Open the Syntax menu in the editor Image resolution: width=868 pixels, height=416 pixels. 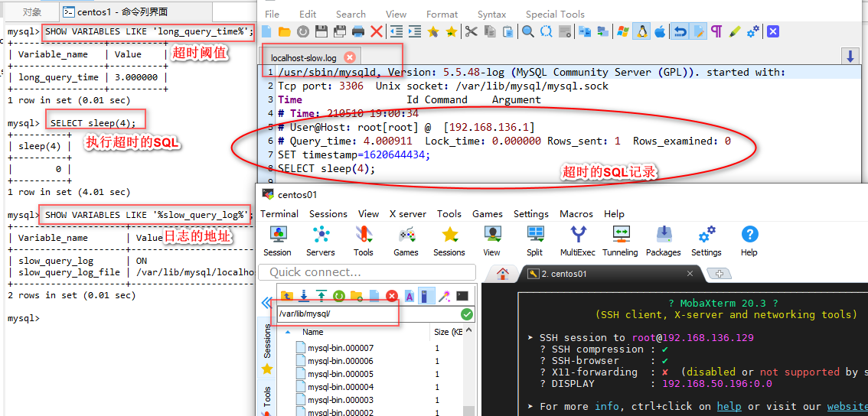491,15
